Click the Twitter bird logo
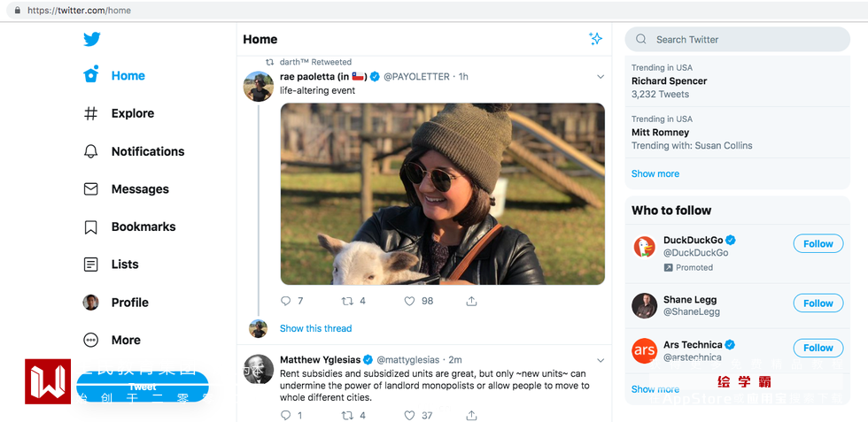 pos(91,39)
